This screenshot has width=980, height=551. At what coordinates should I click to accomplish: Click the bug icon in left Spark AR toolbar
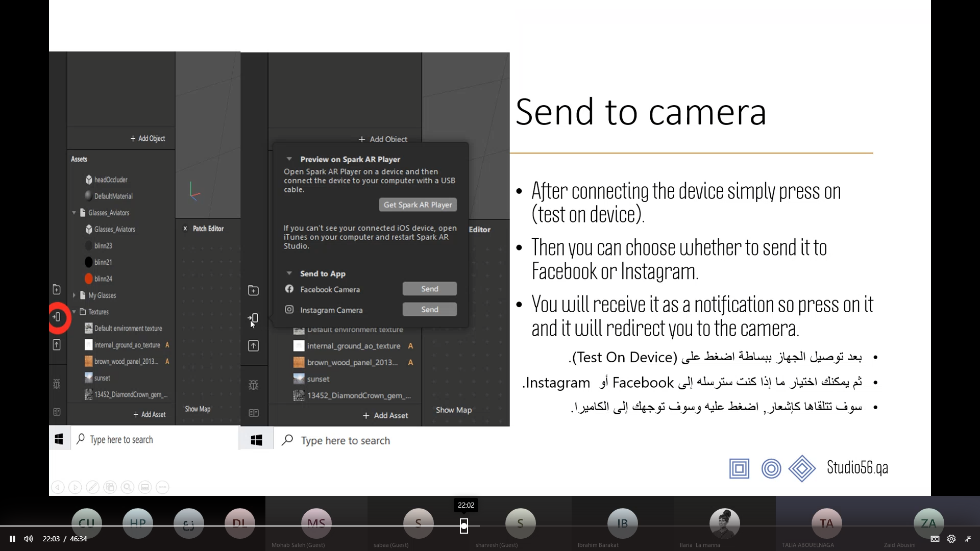(x=57, y=384)
